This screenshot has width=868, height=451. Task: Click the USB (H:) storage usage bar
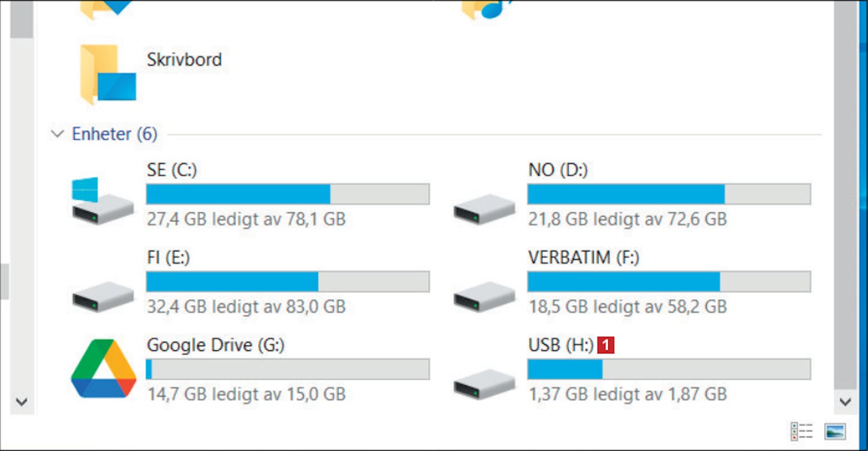click(669, 369)
